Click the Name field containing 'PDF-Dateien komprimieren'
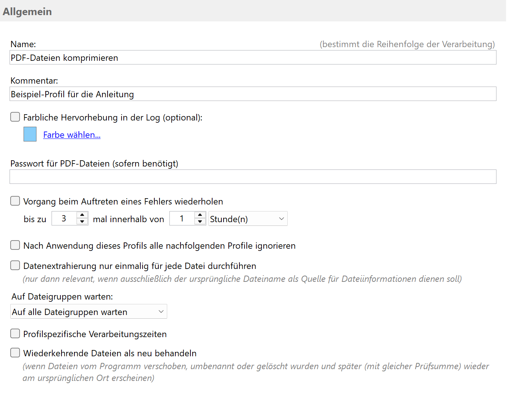The image size is (509, 420). click(253, 58)
